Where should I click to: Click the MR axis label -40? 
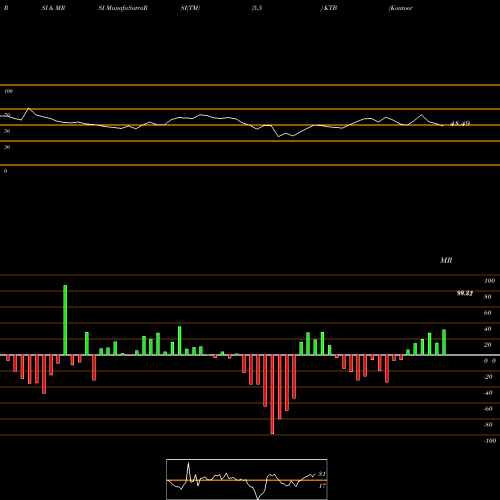point(488,393)
